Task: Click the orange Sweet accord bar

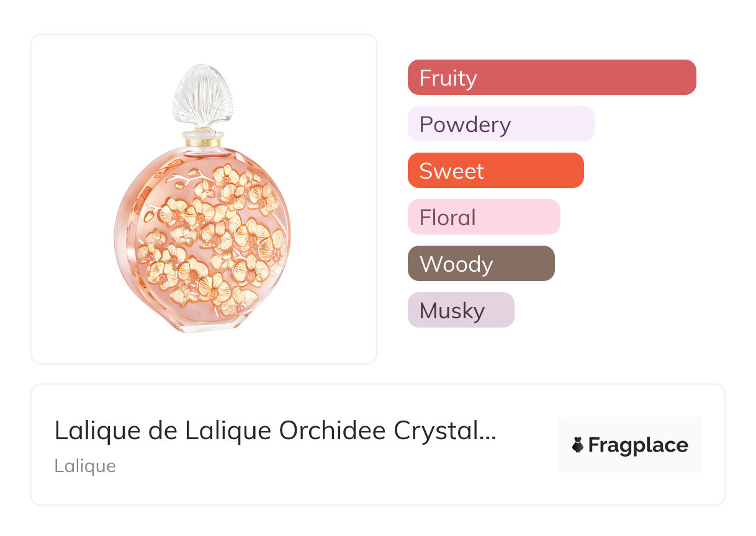Action: coord(495,171)
